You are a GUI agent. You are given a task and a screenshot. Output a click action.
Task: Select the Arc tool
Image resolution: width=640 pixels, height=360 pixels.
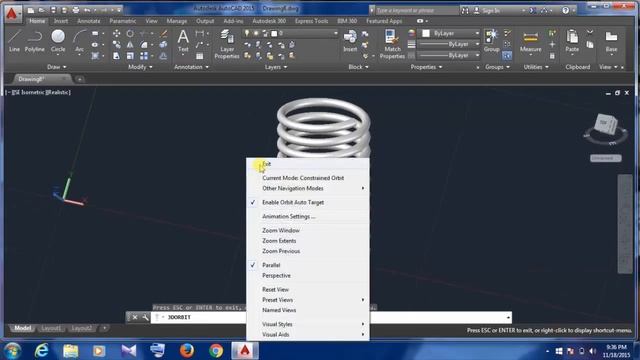coord(79,41)
